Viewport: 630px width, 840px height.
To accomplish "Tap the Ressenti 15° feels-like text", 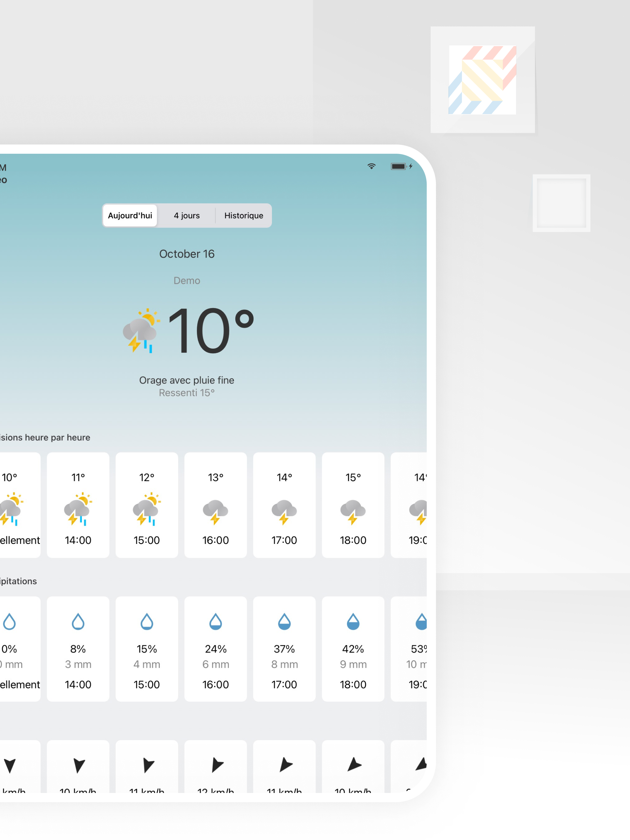I will coord(186,393).
